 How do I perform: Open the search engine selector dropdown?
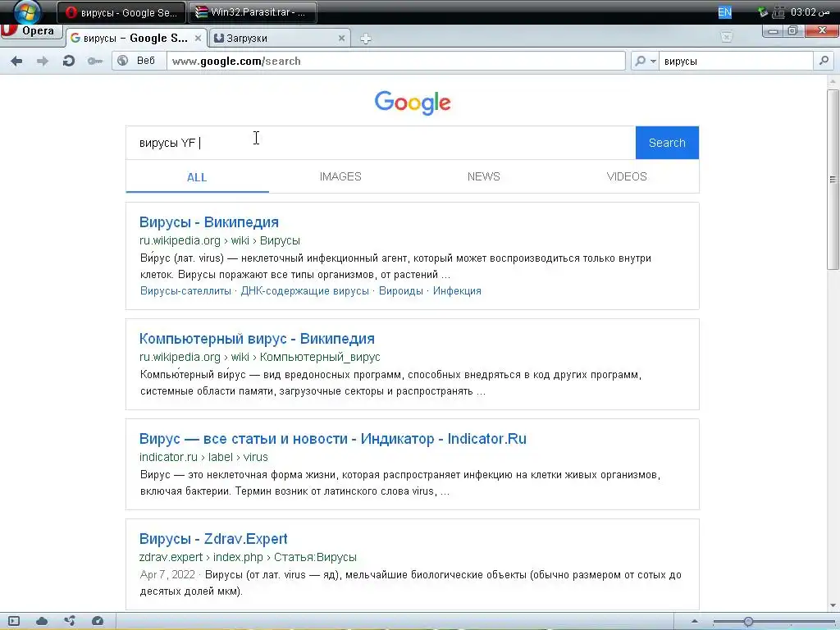pyautogui.click(x=645, y=61)
